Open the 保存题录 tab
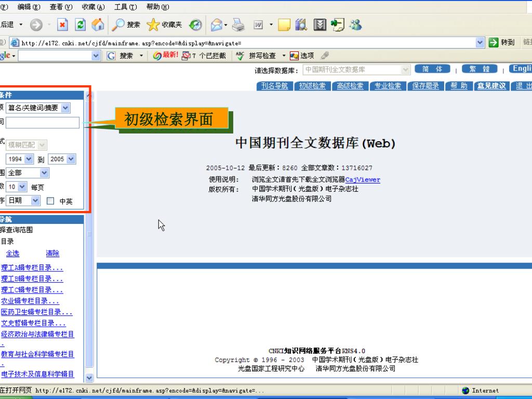 click(425, 86)
